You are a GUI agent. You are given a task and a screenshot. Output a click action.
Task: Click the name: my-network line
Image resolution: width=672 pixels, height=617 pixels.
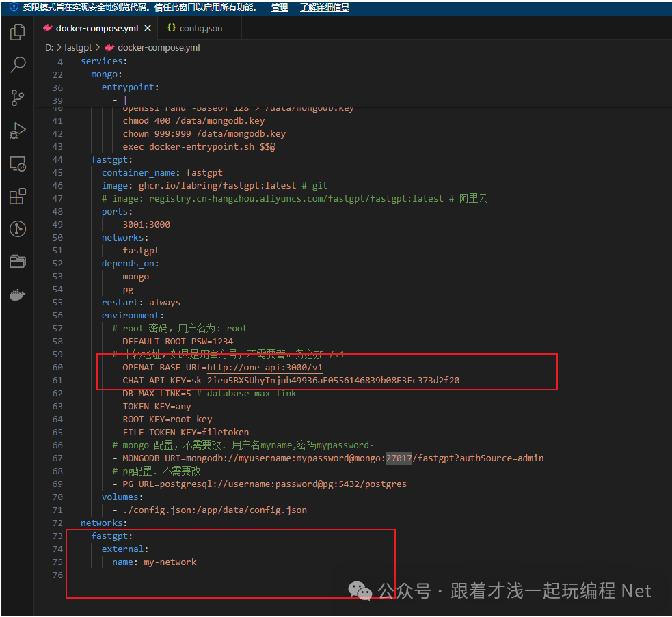(x=154, y=562)
